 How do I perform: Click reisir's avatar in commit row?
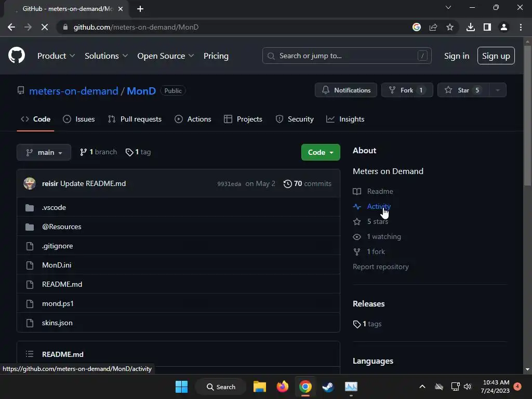(30, 183)
